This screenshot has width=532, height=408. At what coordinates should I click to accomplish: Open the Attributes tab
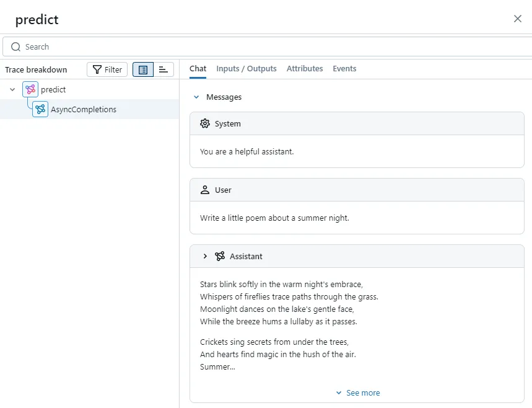305,69
